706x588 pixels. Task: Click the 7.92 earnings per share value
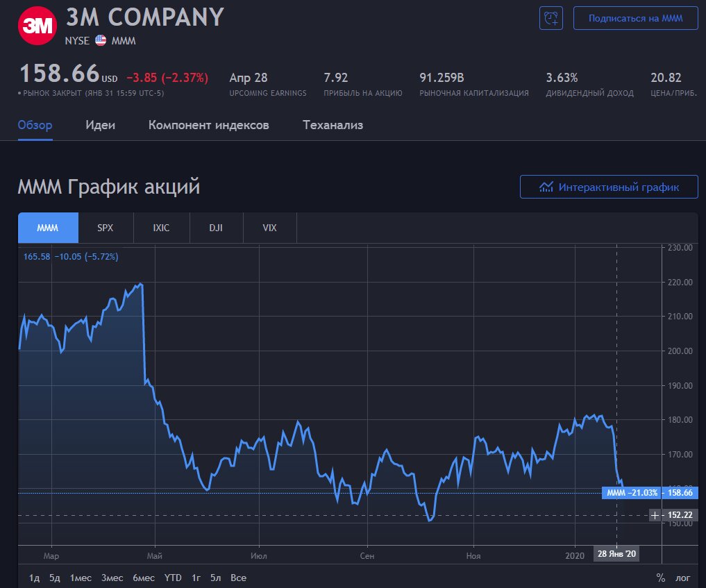[x=336, y=78]
